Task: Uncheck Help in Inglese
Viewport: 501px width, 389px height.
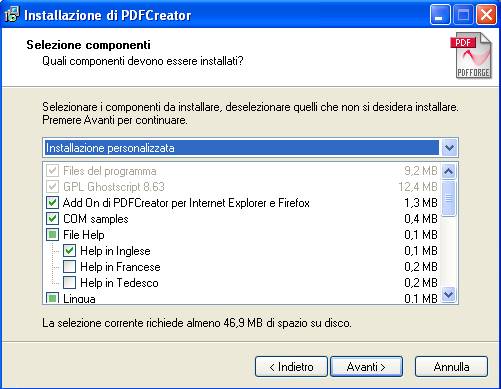Action: (x=69, y=251)
